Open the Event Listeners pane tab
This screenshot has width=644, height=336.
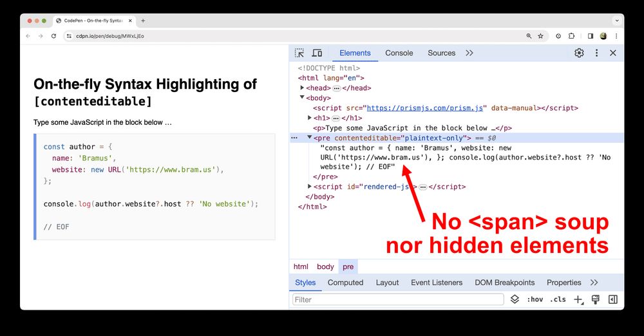click(x=437, y=283)
